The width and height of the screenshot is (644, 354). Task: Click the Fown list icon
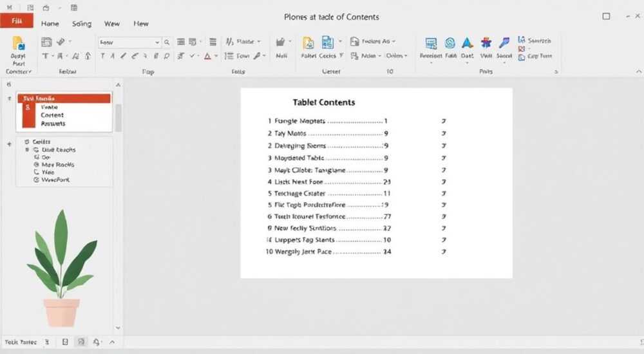[229, 56]
